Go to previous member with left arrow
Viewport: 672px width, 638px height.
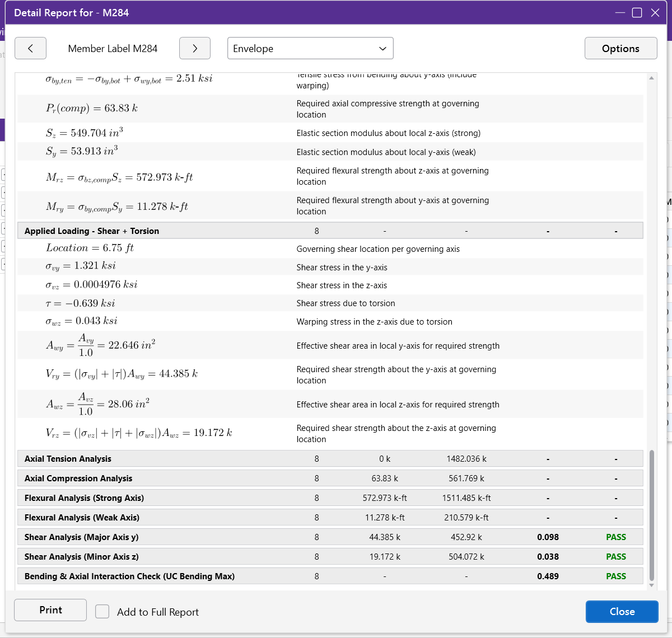[x=30, y=48]
